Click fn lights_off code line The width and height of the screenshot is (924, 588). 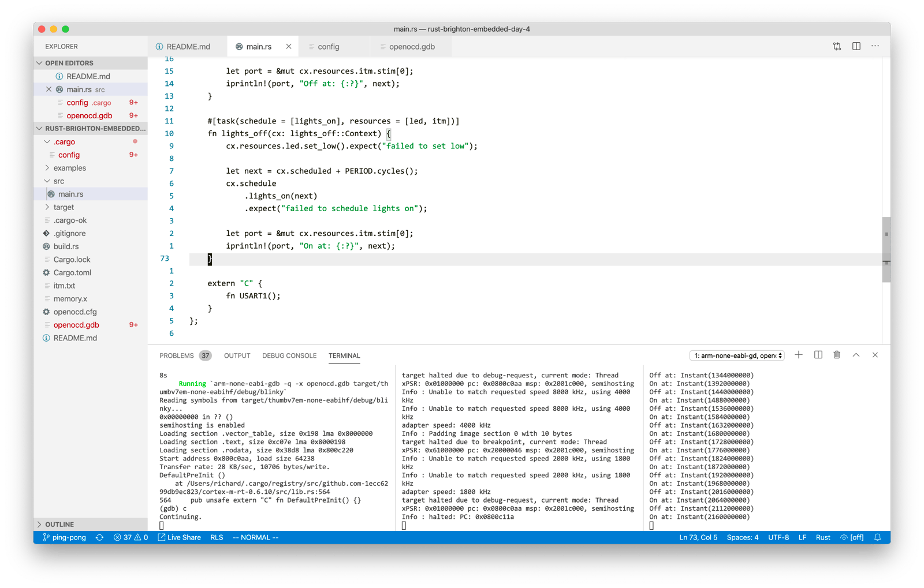click(299, 133)
